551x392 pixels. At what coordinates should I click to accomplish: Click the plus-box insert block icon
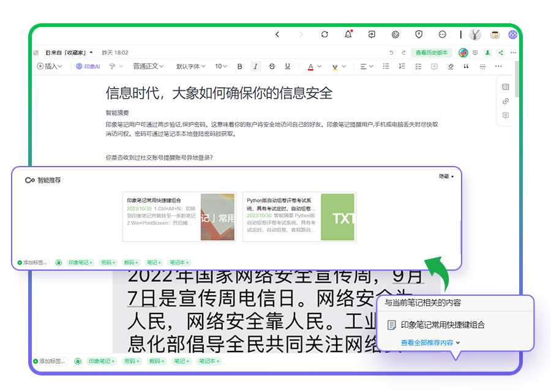pos(434,66)
